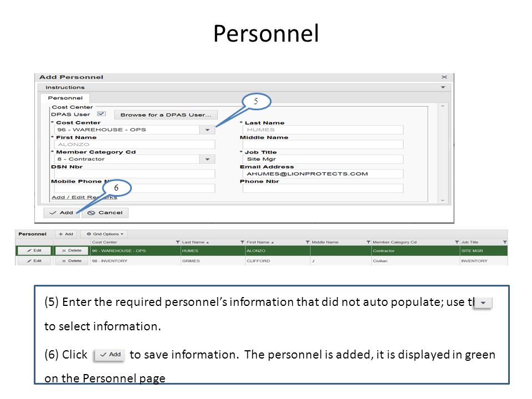This screenshot has height=399, width=532.
Task: Edit the GRIMES row
Action: (34, 261)
